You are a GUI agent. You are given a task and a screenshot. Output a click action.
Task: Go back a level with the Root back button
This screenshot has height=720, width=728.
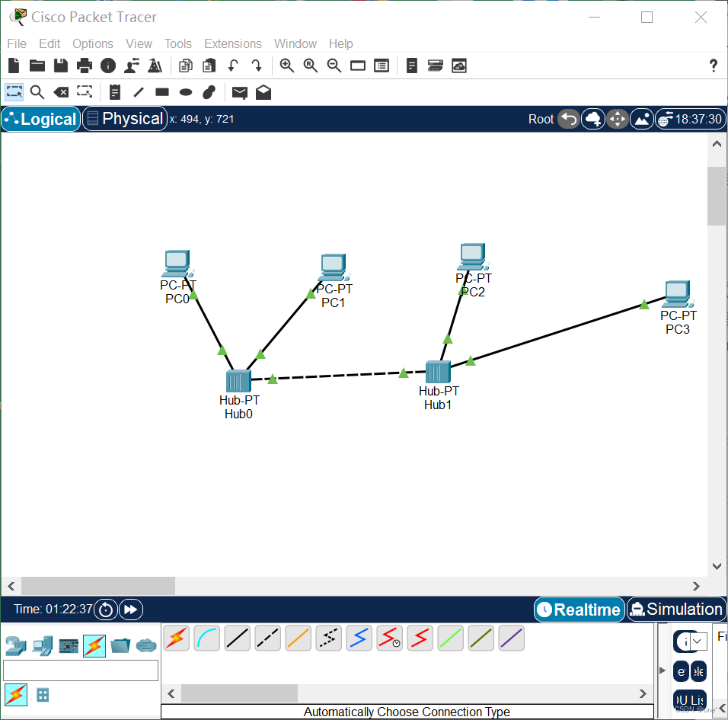pos(569,119)
